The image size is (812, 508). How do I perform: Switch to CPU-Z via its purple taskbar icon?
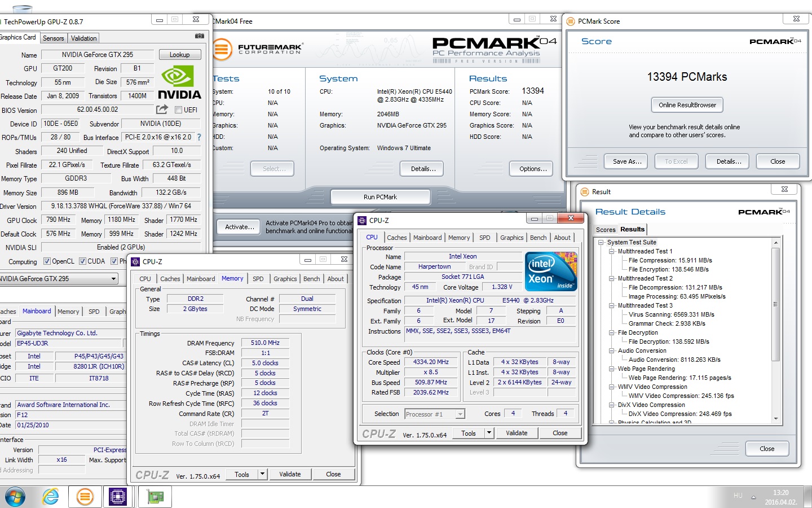[x=118, y=497]
